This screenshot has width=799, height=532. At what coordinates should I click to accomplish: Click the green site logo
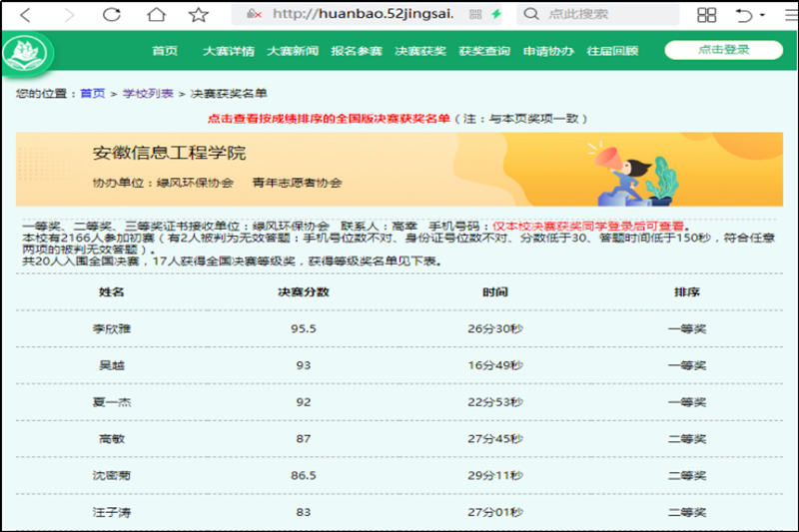coord(27,52)
